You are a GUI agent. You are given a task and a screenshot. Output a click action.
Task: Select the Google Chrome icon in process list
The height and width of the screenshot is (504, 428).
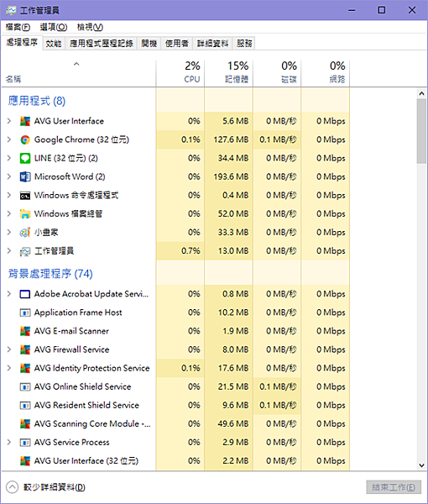click(25, 139)
